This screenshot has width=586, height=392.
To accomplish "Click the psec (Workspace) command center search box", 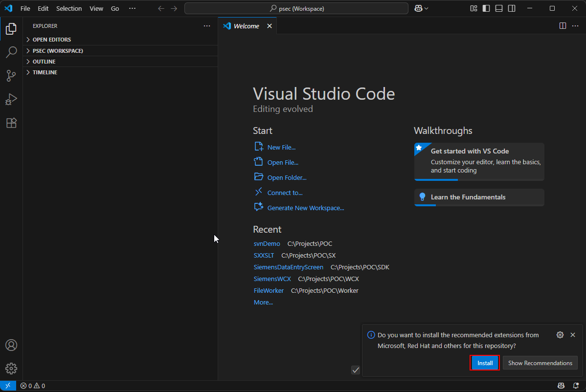I will (296, 8).
